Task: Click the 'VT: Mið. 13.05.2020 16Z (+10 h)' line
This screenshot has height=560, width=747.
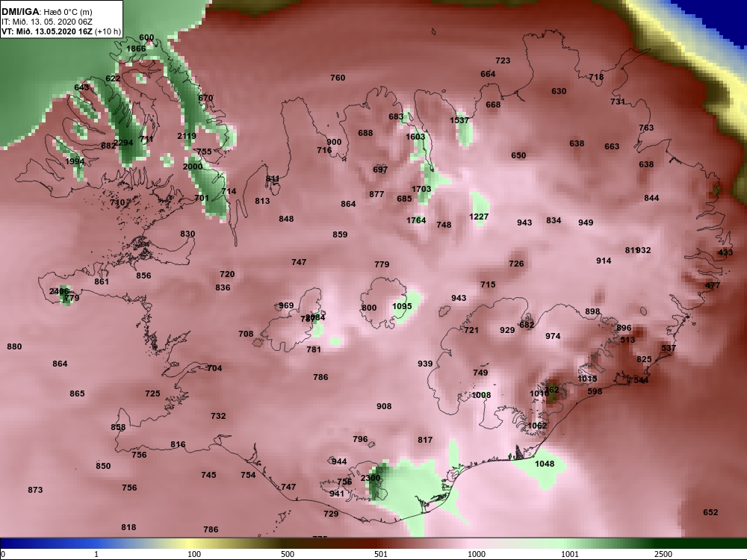Action: pyautogui.click(x=61, y=32)
